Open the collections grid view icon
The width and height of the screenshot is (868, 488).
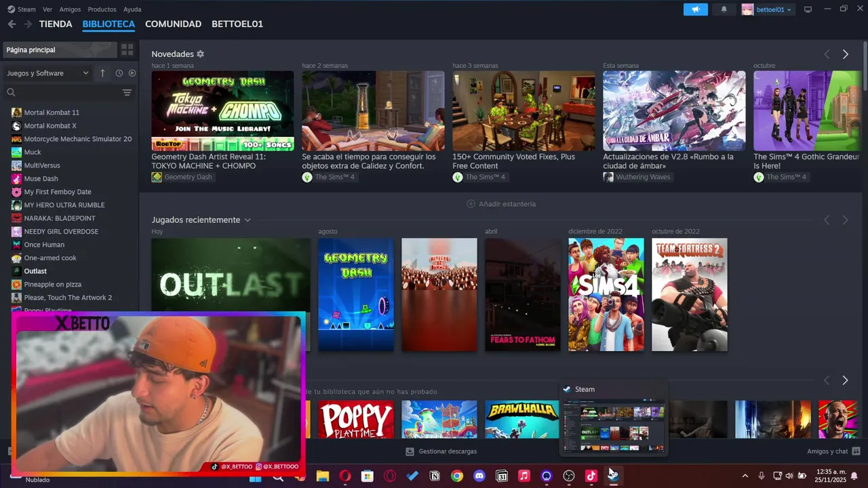127,49
